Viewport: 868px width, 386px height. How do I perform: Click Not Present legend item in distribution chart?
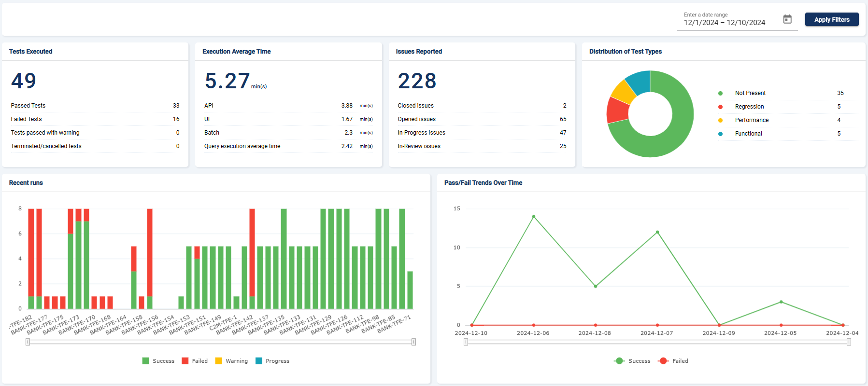point(750,93)
